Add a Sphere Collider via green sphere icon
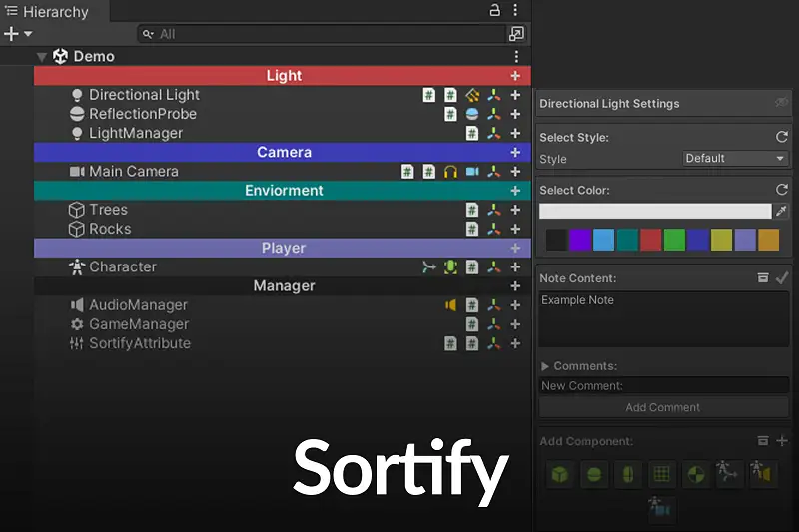 click(x=594, y=474)
